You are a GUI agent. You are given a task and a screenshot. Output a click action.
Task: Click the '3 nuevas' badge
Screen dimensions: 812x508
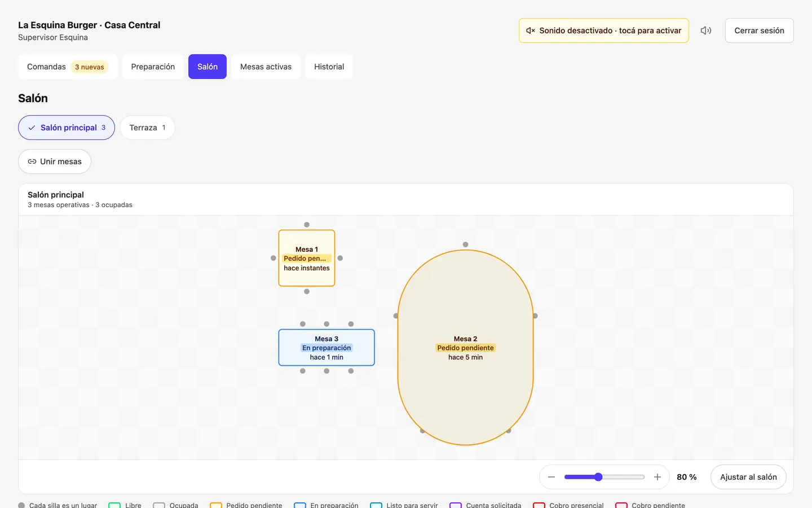pyautogui.click(x=90, y=67)
